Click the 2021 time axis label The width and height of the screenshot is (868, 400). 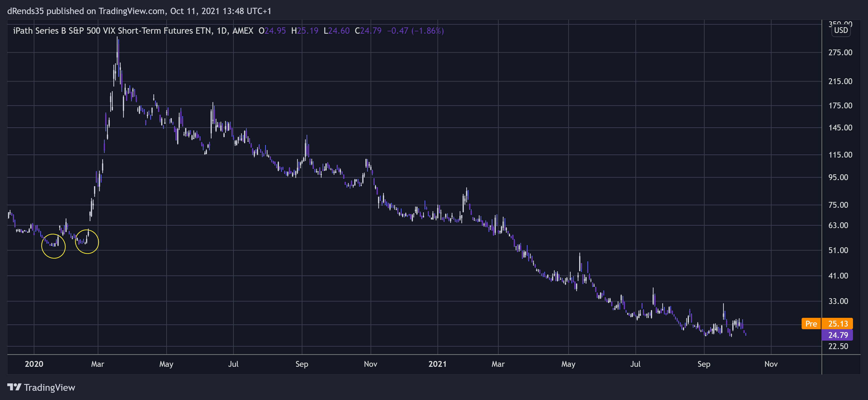pos(437,364)
